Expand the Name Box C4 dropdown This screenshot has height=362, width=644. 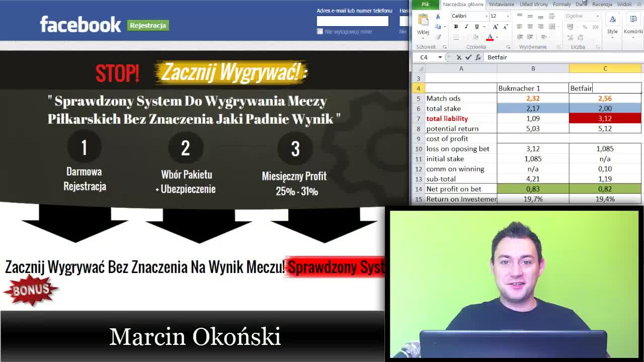coord(440,57)
